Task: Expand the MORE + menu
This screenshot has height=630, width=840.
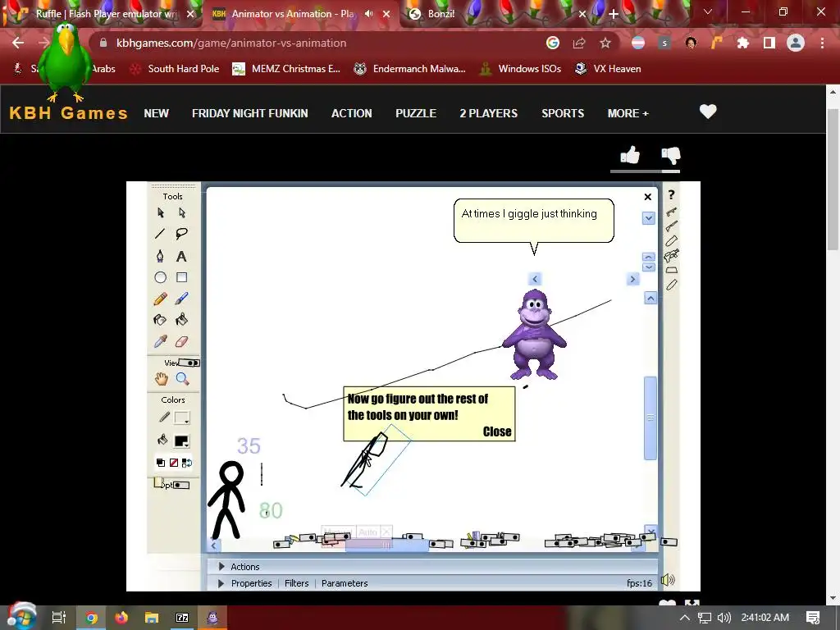Action: (x=628, y=113)
